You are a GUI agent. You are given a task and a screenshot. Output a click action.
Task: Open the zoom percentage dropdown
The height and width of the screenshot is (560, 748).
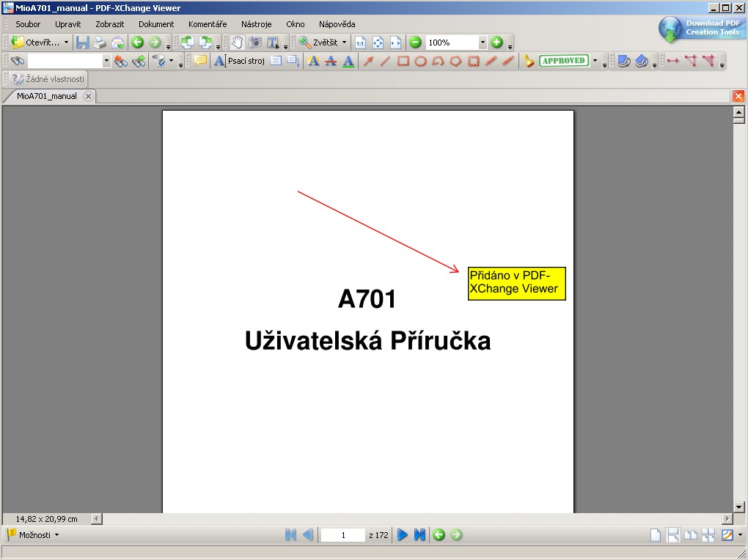483,43
